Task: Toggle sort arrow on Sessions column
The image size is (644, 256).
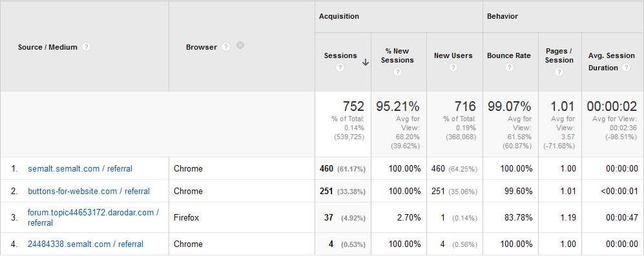Action: tap(366, 63)
